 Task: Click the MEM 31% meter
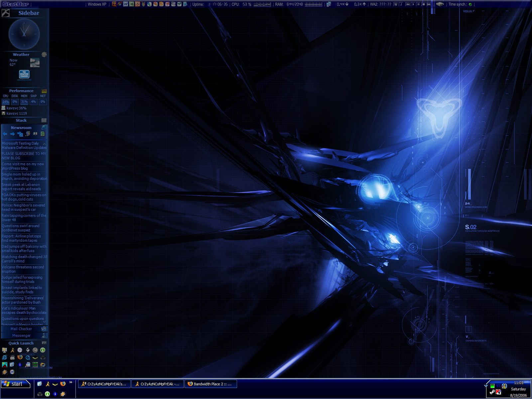24,102
